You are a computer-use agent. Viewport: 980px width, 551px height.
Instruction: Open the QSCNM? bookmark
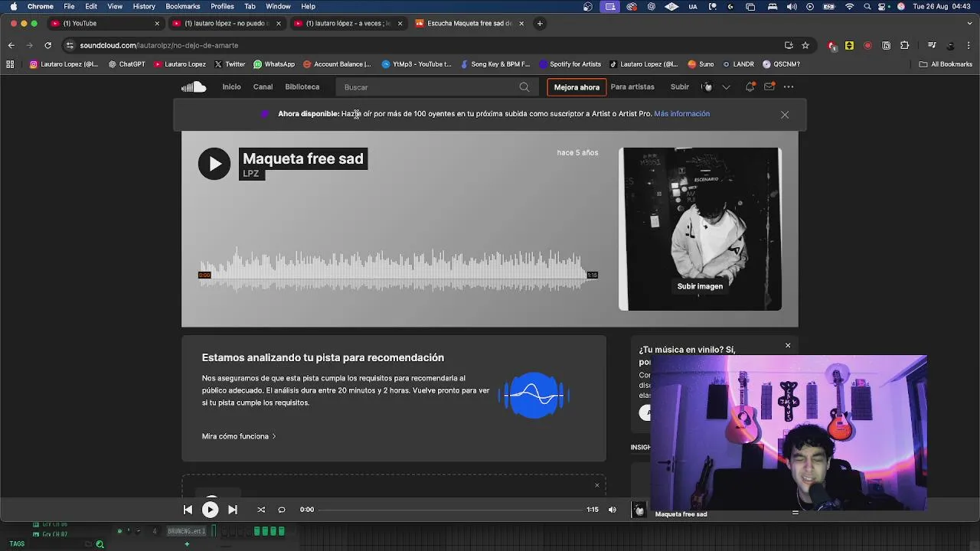coord(781,64)
